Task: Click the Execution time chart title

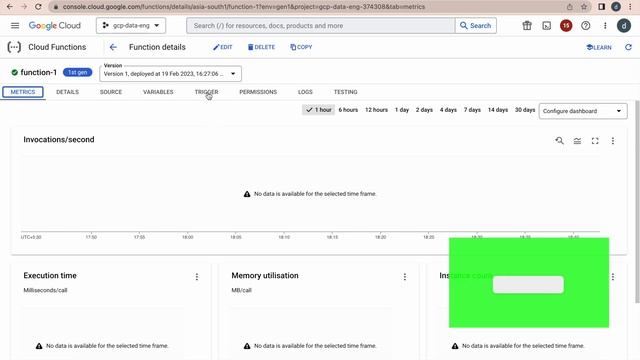Action: pyautogui.click(x=50, y=276)
